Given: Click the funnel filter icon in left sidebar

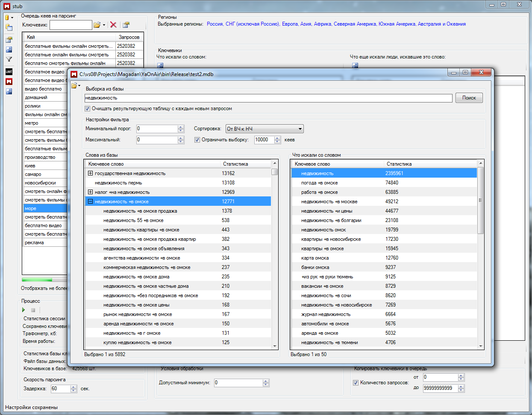Looking at the screenshot, I should [x=9, y=59].
